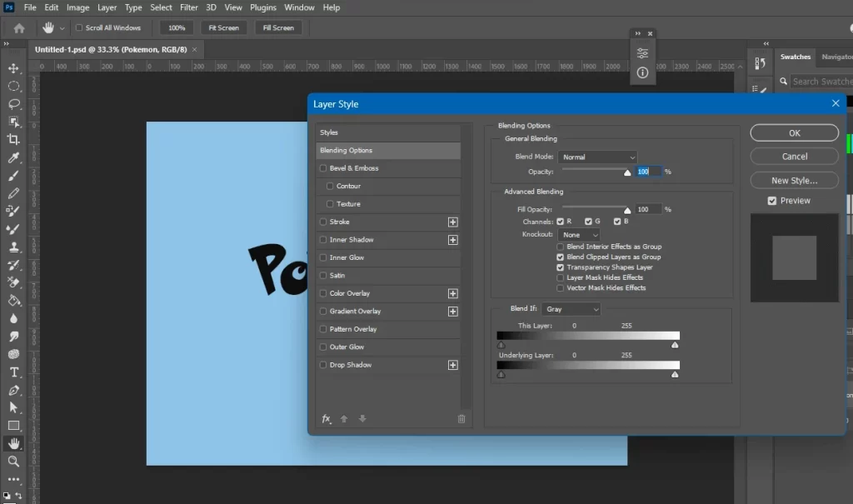Select the Move tool

pyautogui.click(x=12, y=68)
